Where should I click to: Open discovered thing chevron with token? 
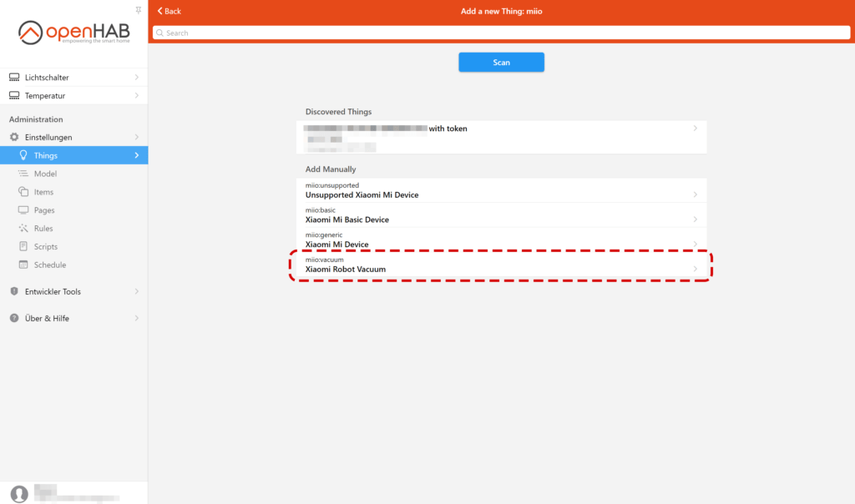coord(696,128)
